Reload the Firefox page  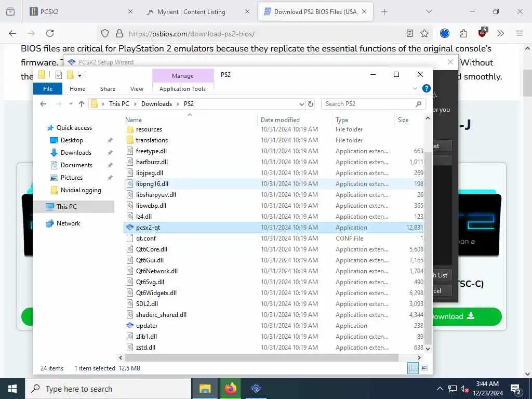(50, 33)
